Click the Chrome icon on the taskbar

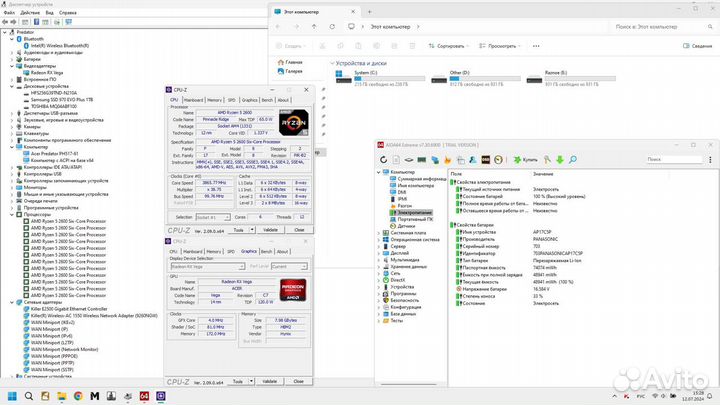click(x=78, y=396)
